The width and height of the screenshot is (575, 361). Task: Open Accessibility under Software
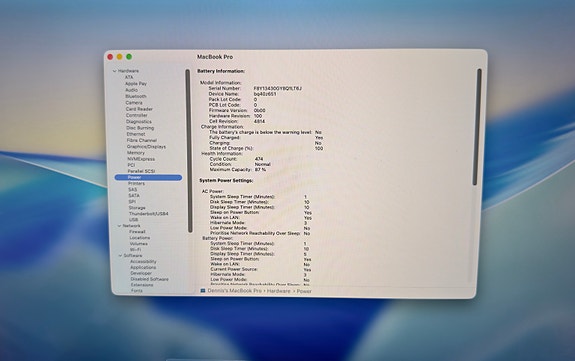coord(143,262)
